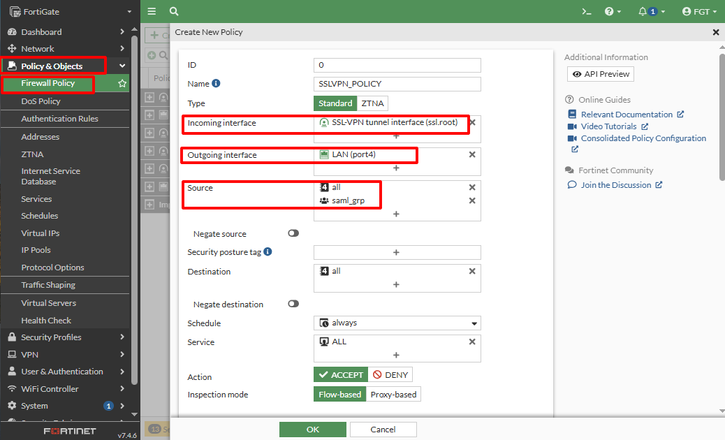Choose Proxy-based inspection mode
The height and width of the screenshot is (440, 725).
[393, 394]
